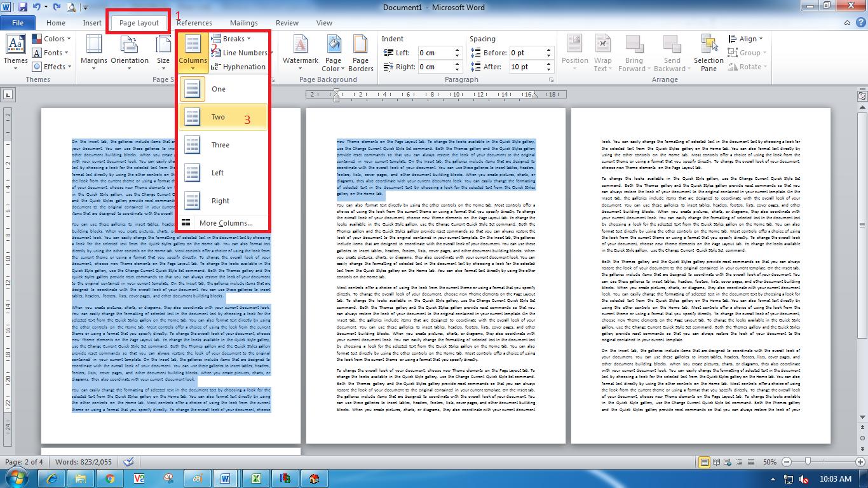Save the document from the Quick Access Toolbar
Image resolution: width=868 pixels, height=488 pixels.
point(23,8)
